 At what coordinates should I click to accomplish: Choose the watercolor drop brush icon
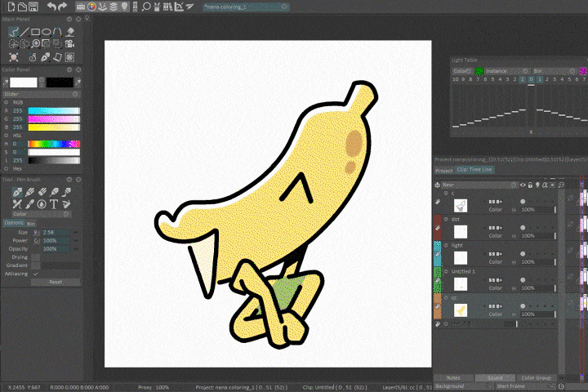click(42, 204)
